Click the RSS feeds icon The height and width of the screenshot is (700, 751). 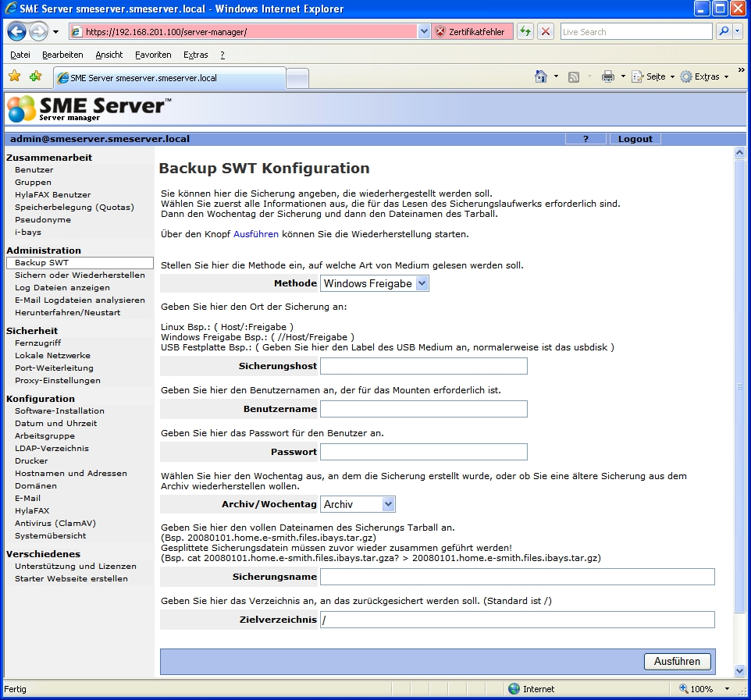[574, 77]
